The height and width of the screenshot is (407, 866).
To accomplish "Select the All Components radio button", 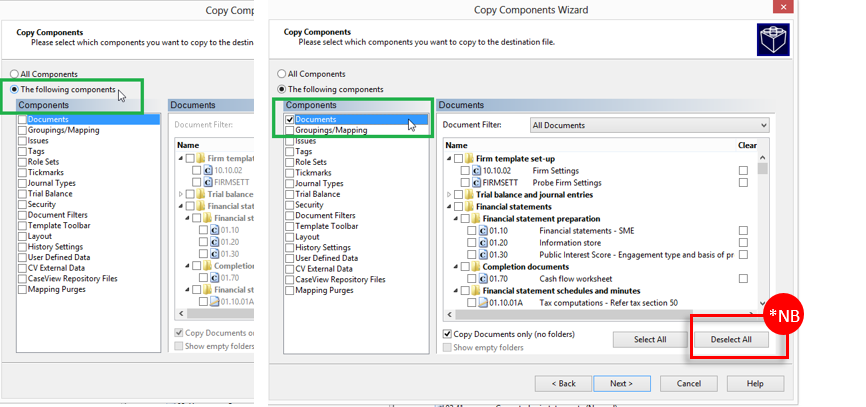I will point(282,74).
